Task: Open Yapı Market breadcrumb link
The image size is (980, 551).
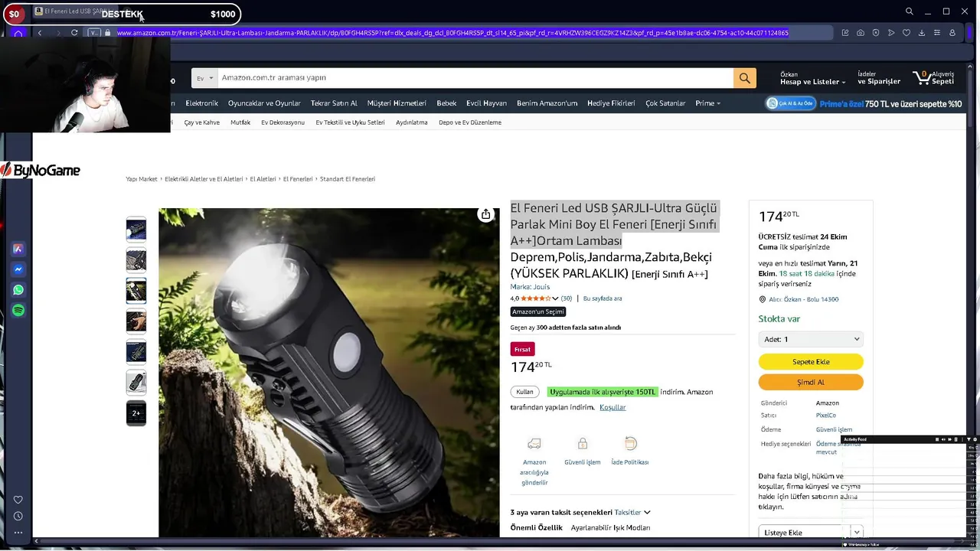Action: tap(142, 179)
